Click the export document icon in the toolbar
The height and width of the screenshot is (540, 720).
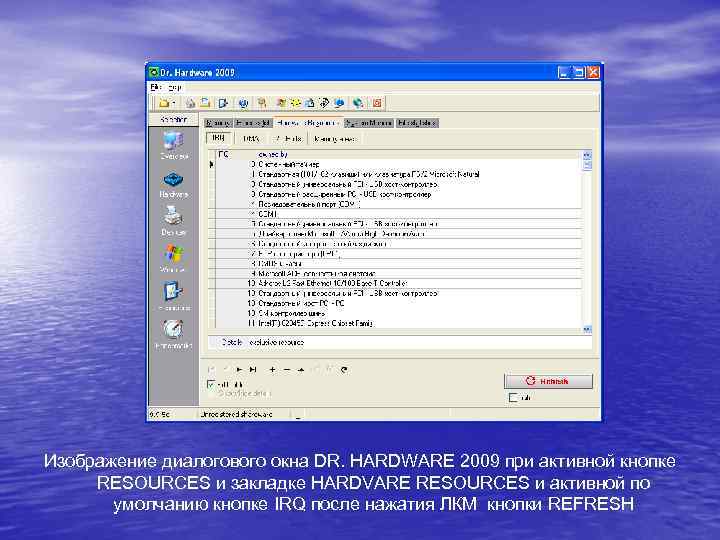click(224, 103)
